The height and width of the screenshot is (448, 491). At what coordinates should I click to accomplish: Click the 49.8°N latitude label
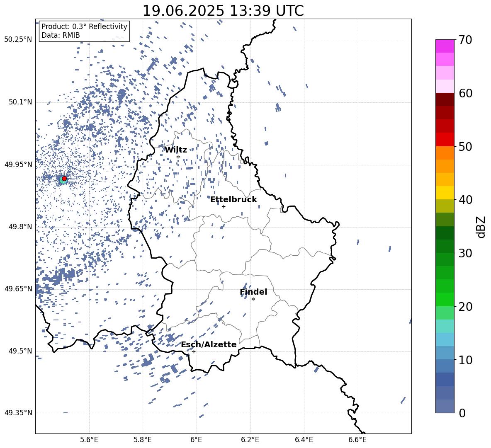tap(20, 227)
